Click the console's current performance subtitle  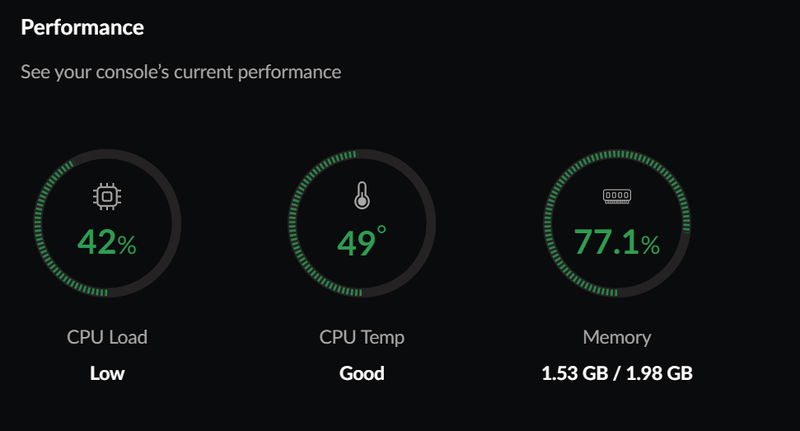[x=181, y=72]
